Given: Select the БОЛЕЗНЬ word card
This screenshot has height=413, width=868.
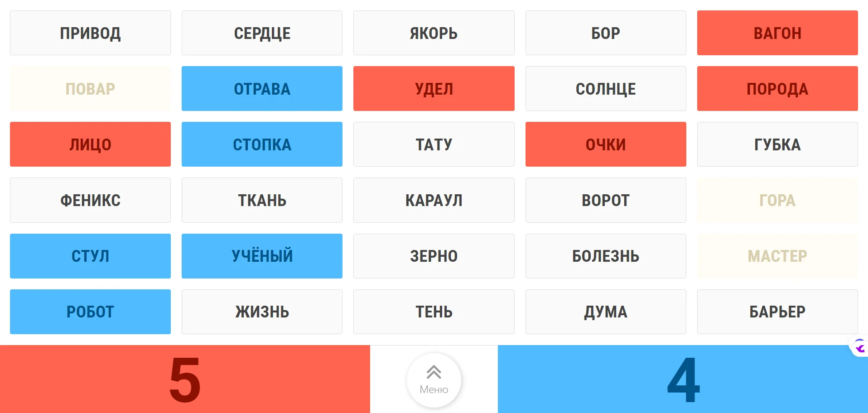Looking at the screenshot, I should pos(605,256).
